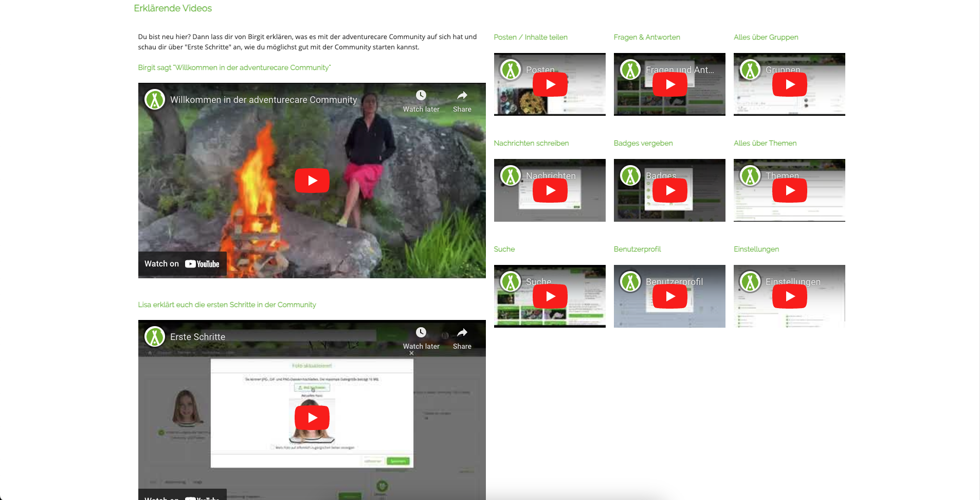Start the Suche video

[x=550, y=296]
